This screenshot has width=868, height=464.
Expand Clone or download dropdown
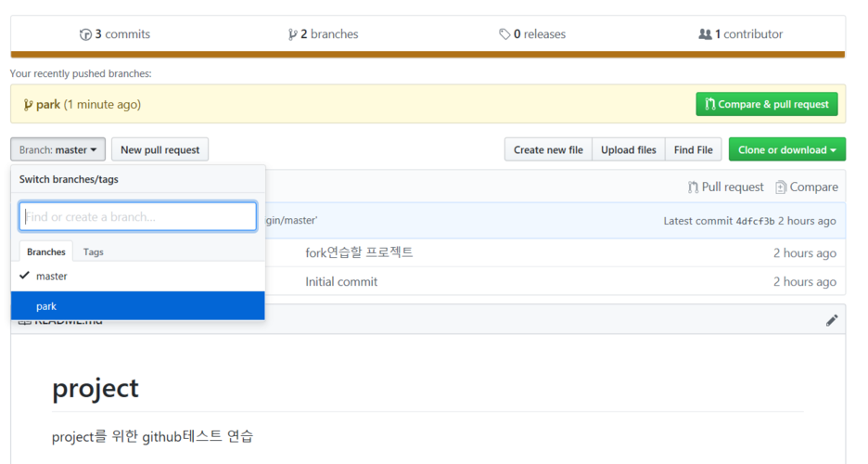click(786, 149)
